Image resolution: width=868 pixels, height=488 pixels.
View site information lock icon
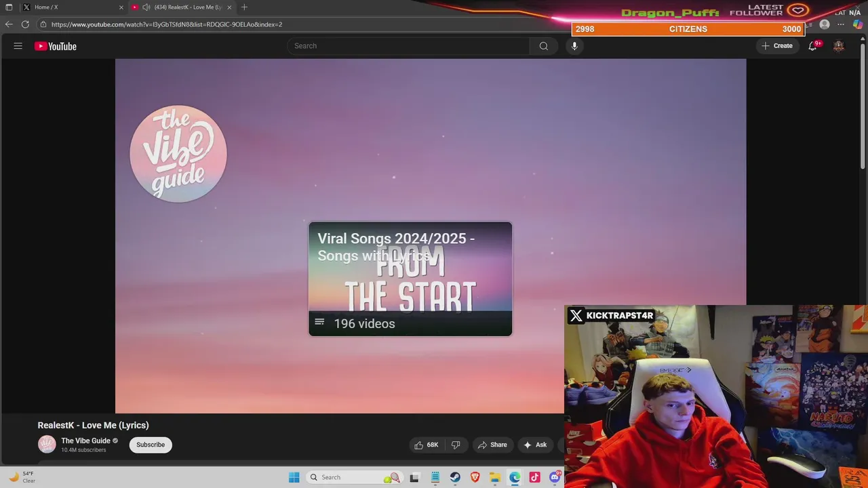(x=43, y=24)
